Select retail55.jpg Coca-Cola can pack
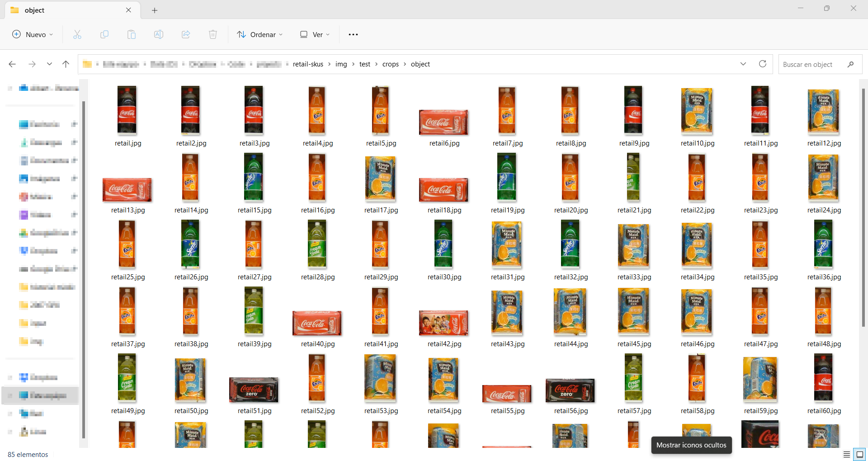Screen dimensions: 868x461 pos(507,394)
